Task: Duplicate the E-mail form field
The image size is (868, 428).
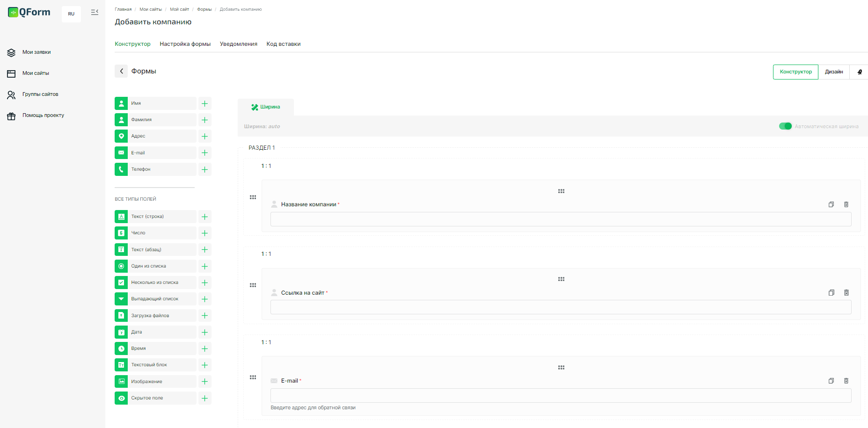Action: point(831,381)
